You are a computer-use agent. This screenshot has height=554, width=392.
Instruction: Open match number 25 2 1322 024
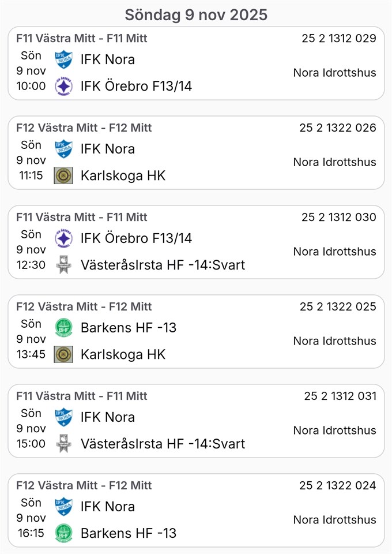tap(338, 485)
